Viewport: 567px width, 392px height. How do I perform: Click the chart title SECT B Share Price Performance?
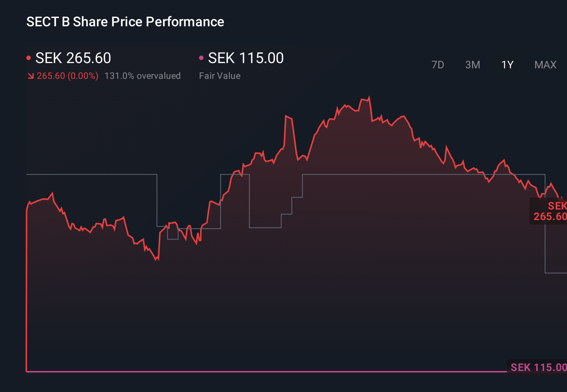point(125,21)
